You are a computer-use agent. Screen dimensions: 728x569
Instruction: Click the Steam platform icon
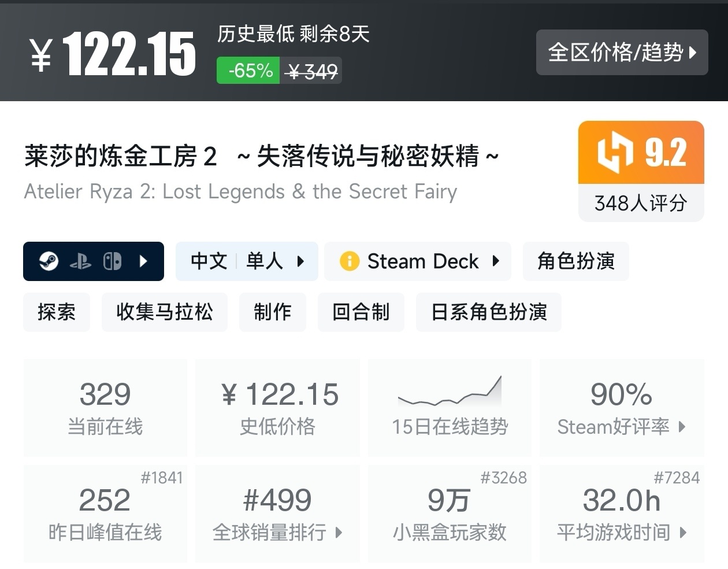click(x=49, y=261)
